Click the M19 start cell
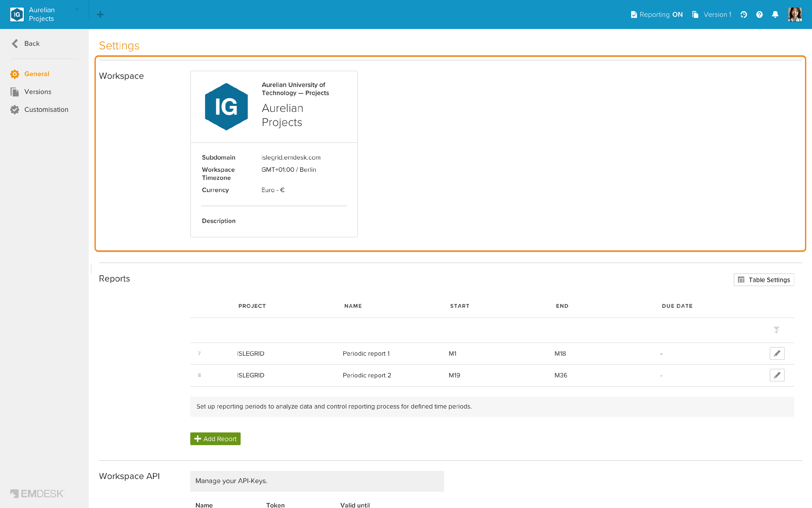Screen dimensions: 812x508 (454, 375)
